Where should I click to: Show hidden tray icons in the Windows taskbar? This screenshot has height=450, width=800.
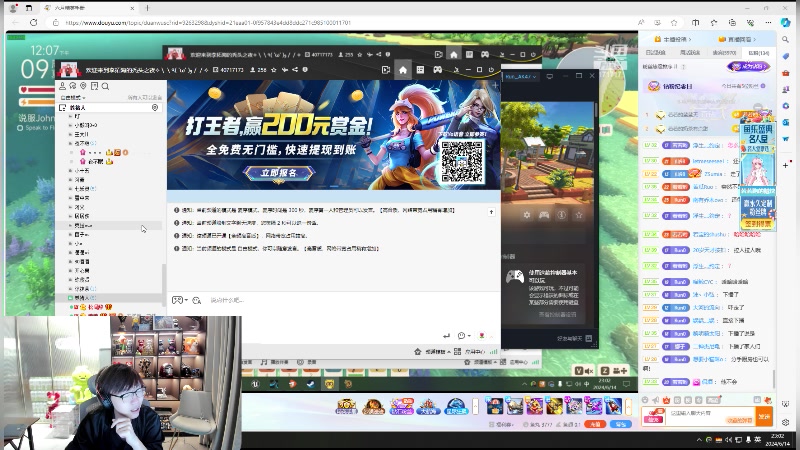[698, 440]
